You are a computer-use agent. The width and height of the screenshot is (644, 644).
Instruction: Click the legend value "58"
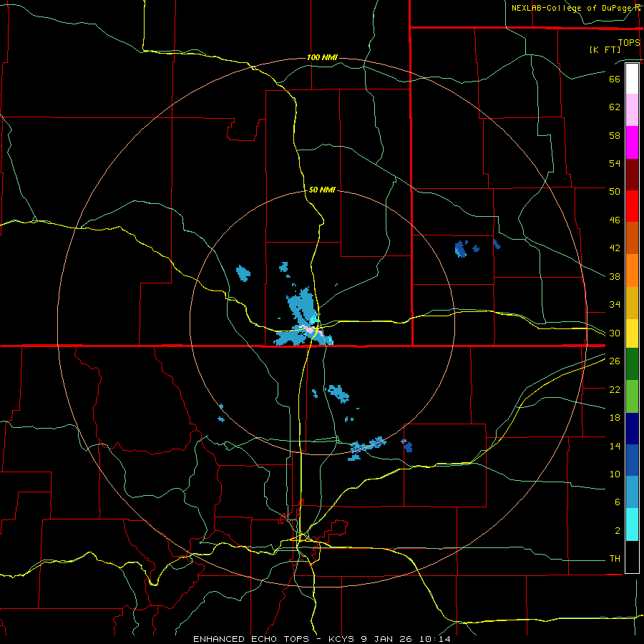(615, 135)
